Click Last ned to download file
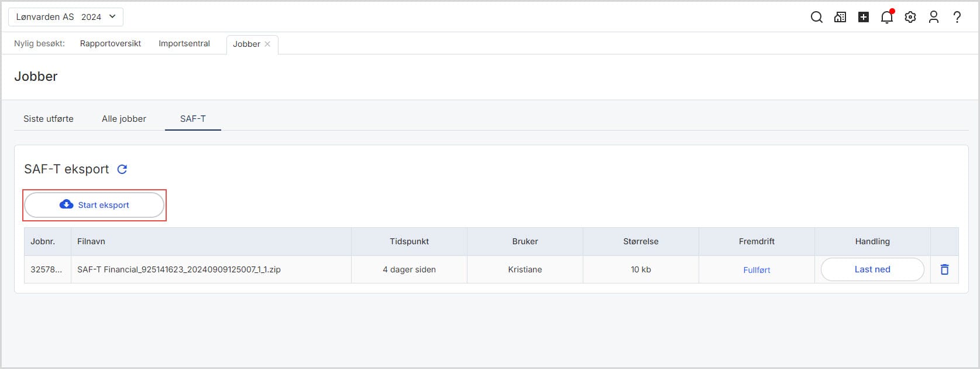 pos(872,269)
